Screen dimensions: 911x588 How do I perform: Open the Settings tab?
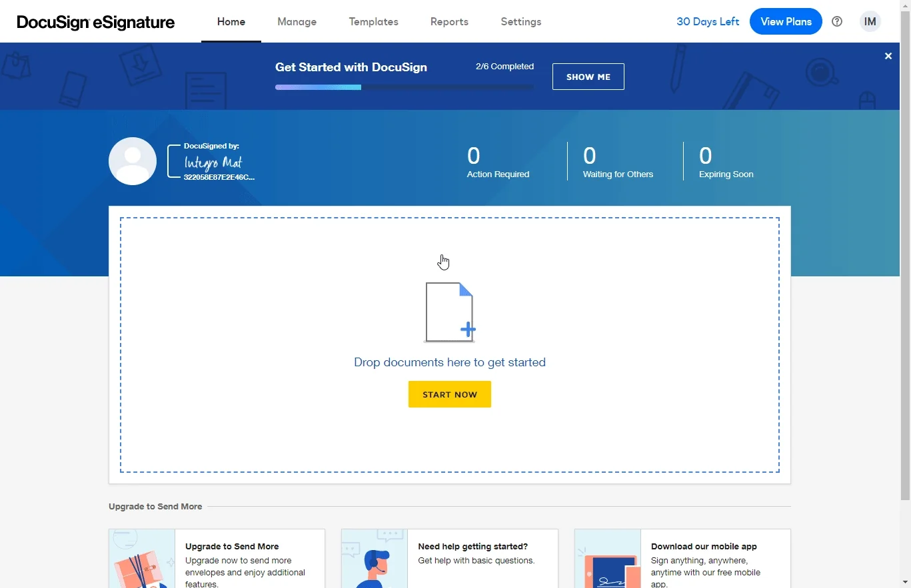[521, 21]
